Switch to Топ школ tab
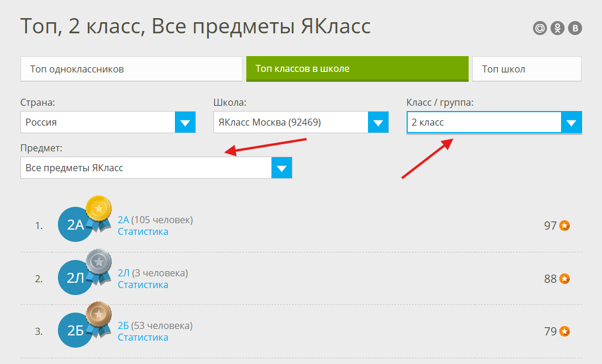 (527, 69)
